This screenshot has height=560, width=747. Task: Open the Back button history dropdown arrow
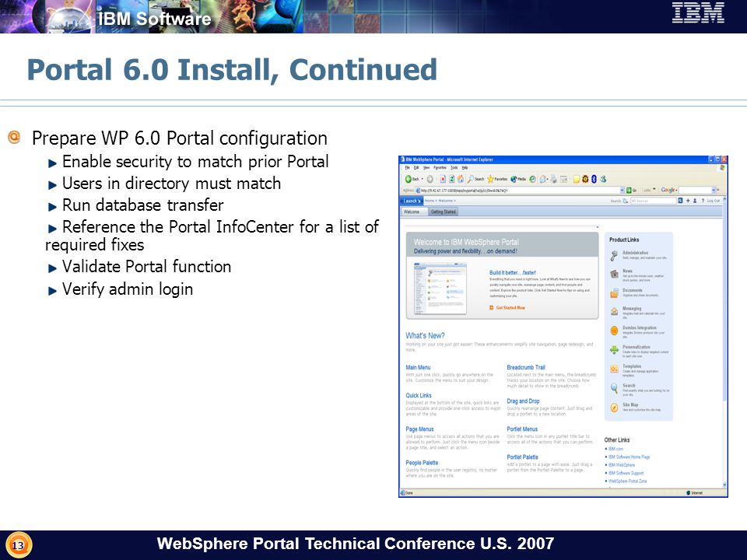(422, 179)
